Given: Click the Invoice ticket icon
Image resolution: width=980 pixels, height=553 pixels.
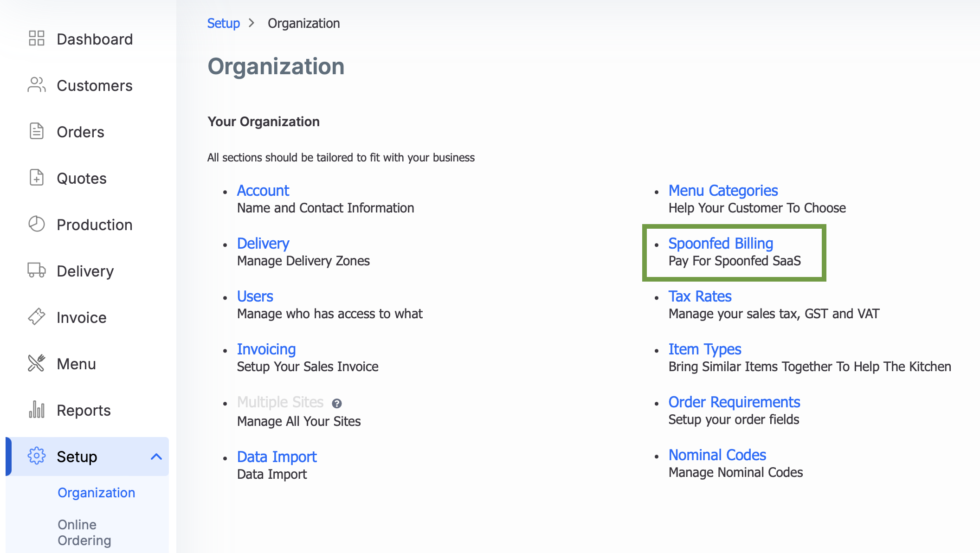Looking at the screenshot, I should 37,317.
